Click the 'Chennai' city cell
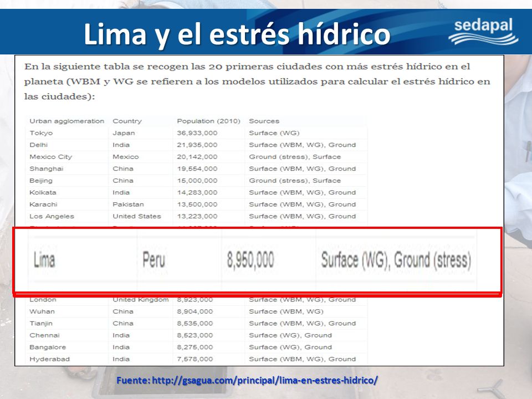Image resolution: width=532 pixels, height=399 pixels. pos(44,335)
